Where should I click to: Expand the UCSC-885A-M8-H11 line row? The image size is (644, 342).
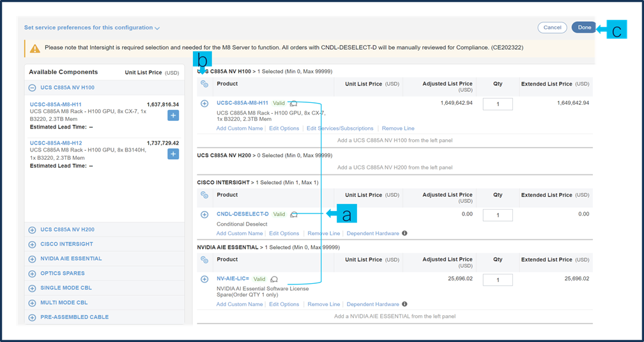pyautogui.click(x=204, y=104)
